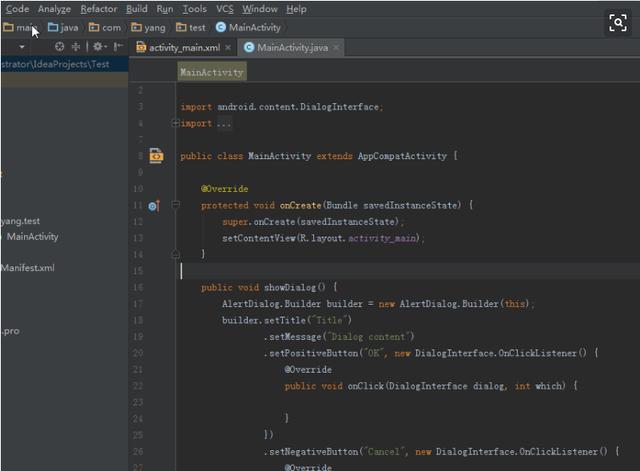Viewport: 640px width, 471px height.
Task: Click the yang breadcrumb folder
Action: tap(148, 27)
